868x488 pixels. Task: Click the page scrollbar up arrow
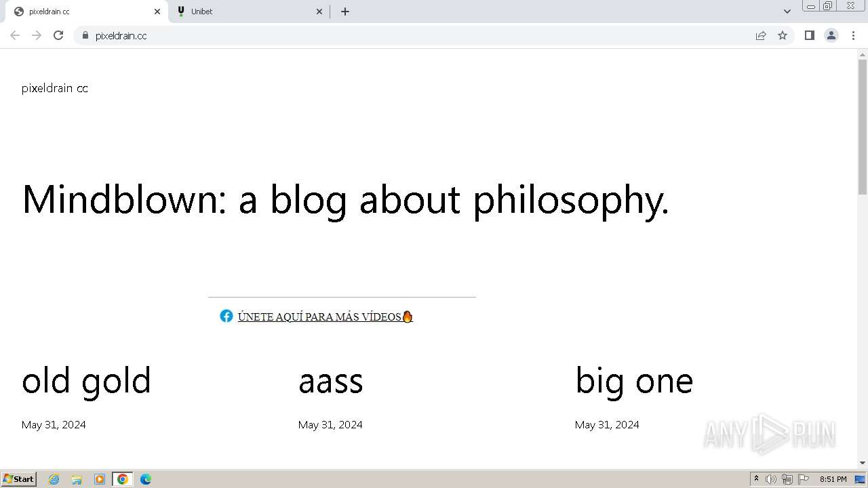(863, 54)
